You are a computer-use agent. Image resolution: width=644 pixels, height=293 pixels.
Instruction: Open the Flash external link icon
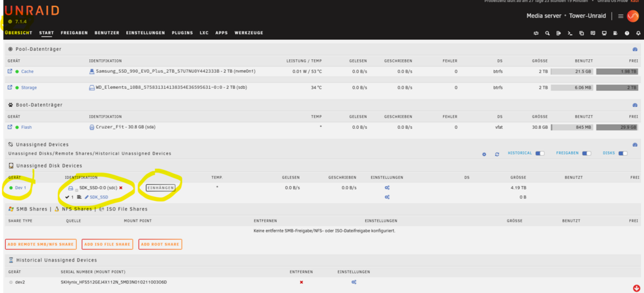(x=10, y=127)
